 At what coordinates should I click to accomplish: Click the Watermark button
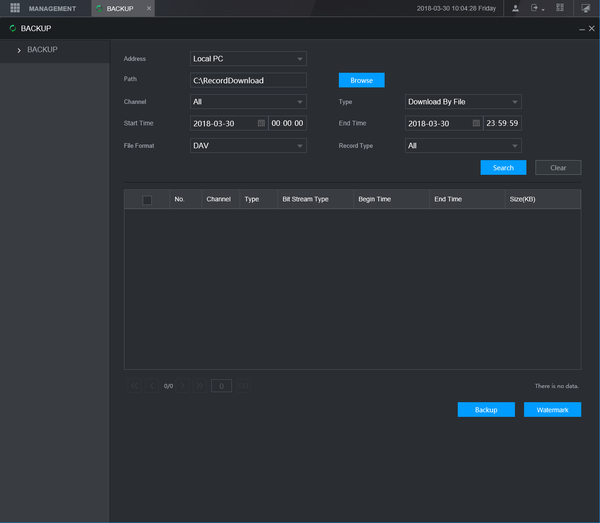coord(552,410)
